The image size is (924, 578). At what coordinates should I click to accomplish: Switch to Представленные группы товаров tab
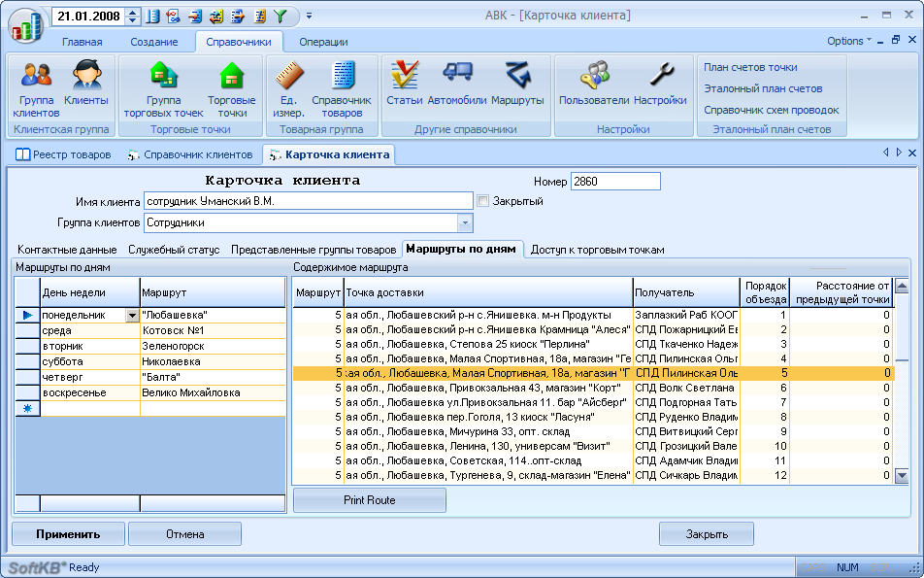point(313,250)
